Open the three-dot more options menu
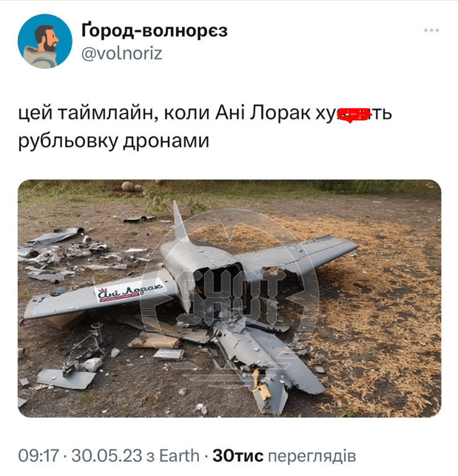The height and width of the screenshot is (476, 458). 431,30
